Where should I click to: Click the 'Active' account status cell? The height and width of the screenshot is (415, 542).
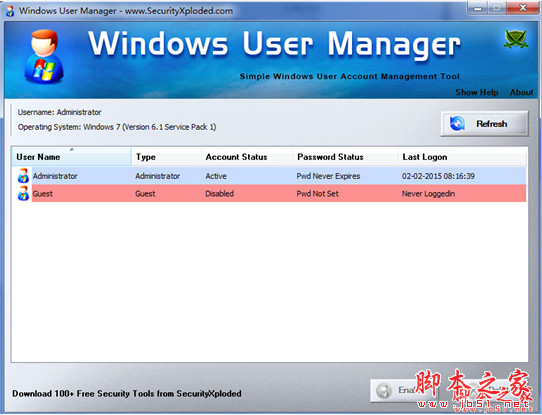[216, 176]
